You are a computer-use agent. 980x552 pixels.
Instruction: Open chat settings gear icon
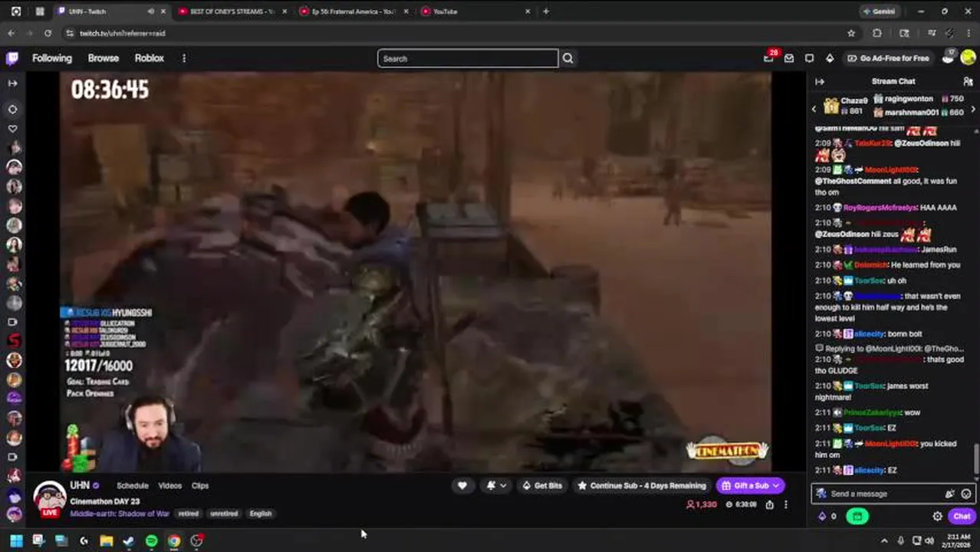(x=938, y=516)
